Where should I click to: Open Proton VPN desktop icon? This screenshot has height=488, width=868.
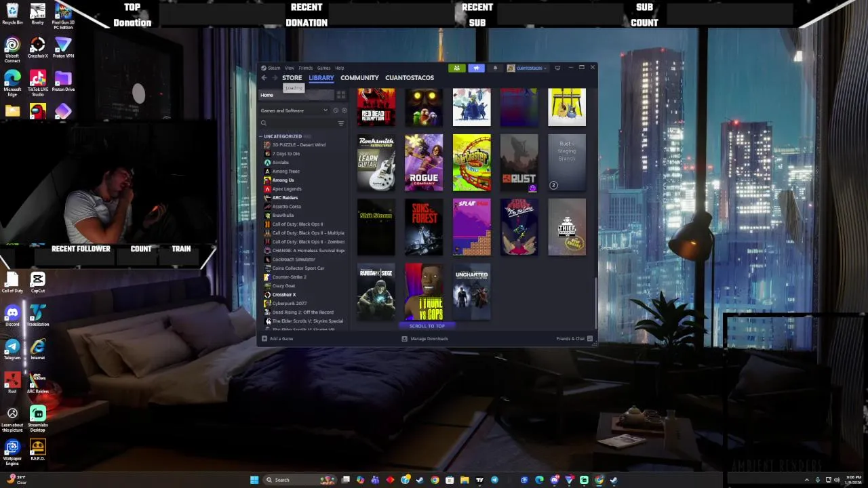pyautogui.click(x=63, y=48)
